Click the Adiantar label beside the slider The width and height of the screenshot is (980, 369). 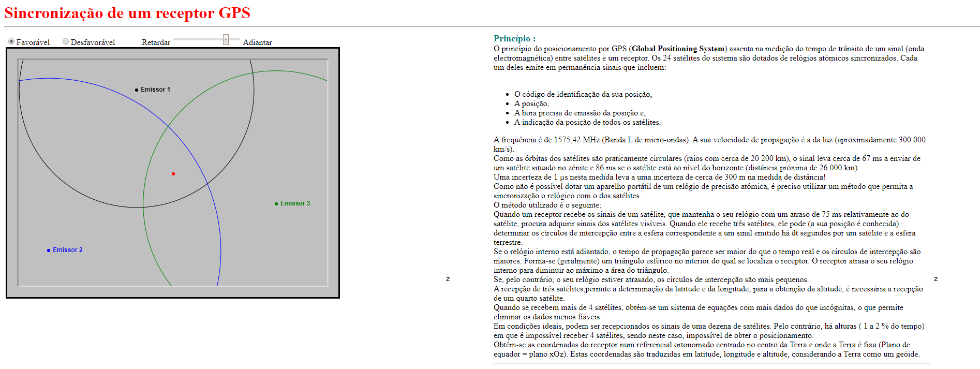click(x=257, y=42)
